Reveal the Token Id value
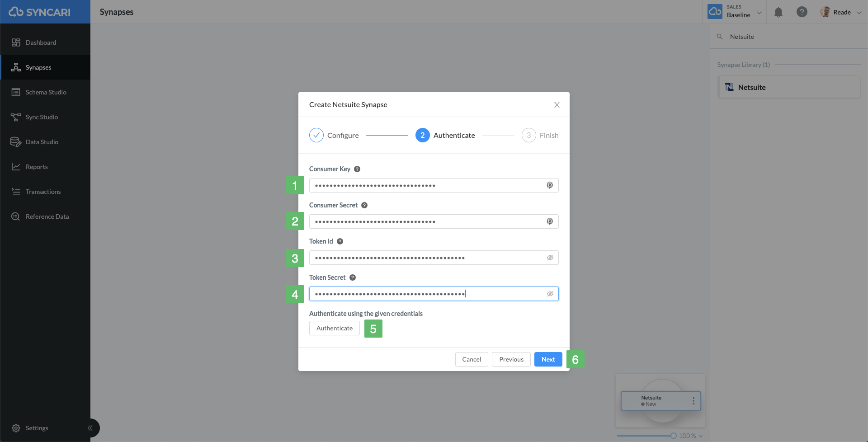Screen dimensions: 868x442 [x=550, y=258]
